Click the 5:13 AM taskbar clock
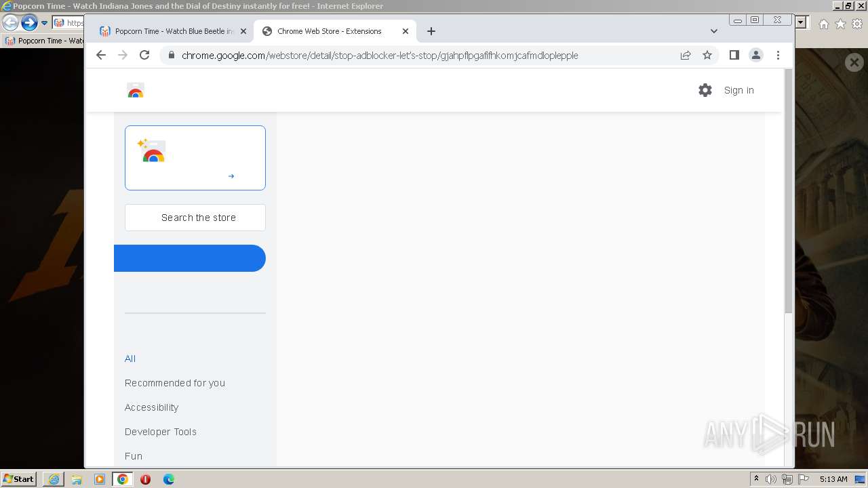 tap(833, 479)
